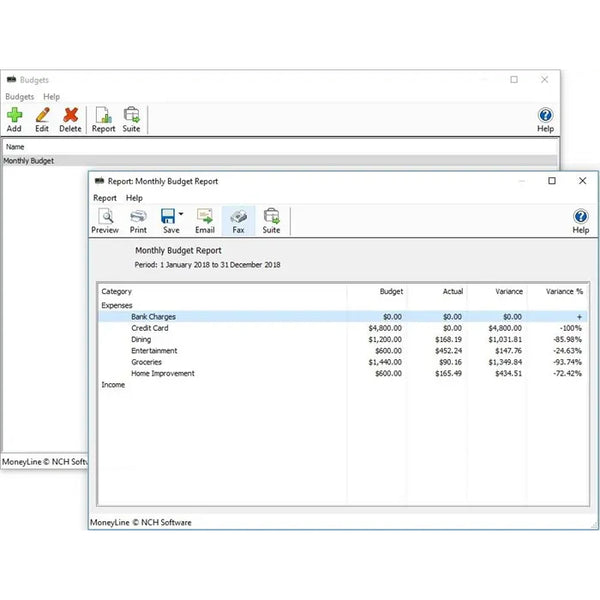Image resolution: width=600 pixels, height=600 pixels.
Task: Click the Fax icon in Report window
Action: point(238,217)
